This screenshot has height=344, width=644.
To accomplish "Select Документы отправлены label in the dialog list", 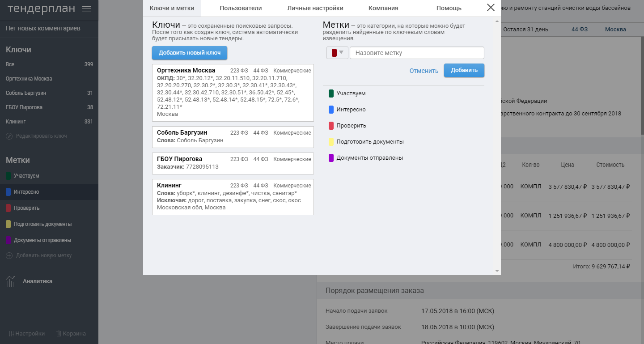I will click(x=369, y=158).
